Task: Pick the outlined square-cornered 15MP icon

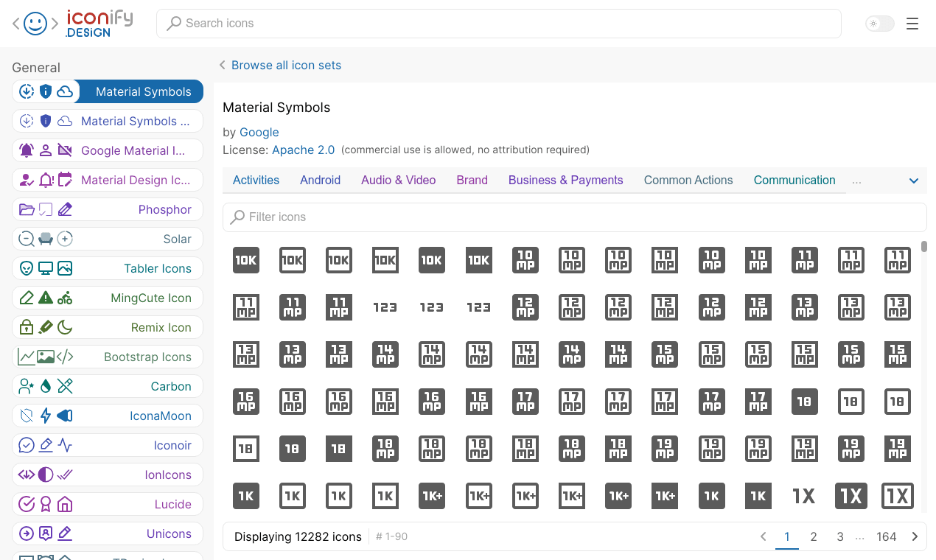Action: tap(805, 354)
